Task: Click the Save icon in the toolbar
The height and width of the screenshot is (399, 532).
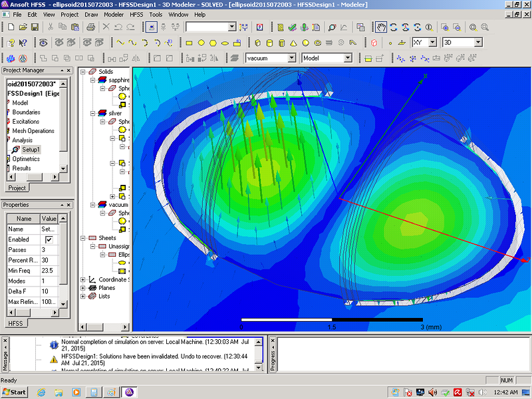Action: tap(35, 27)
